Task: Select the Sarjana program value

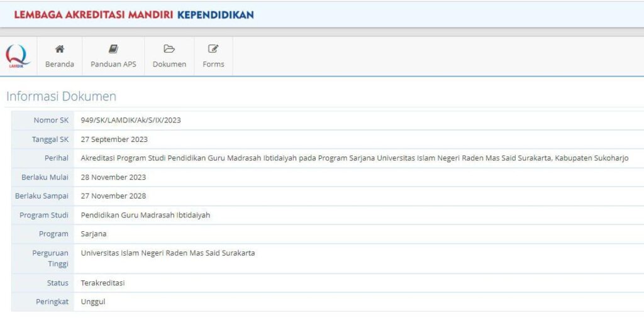Action: 94,234
